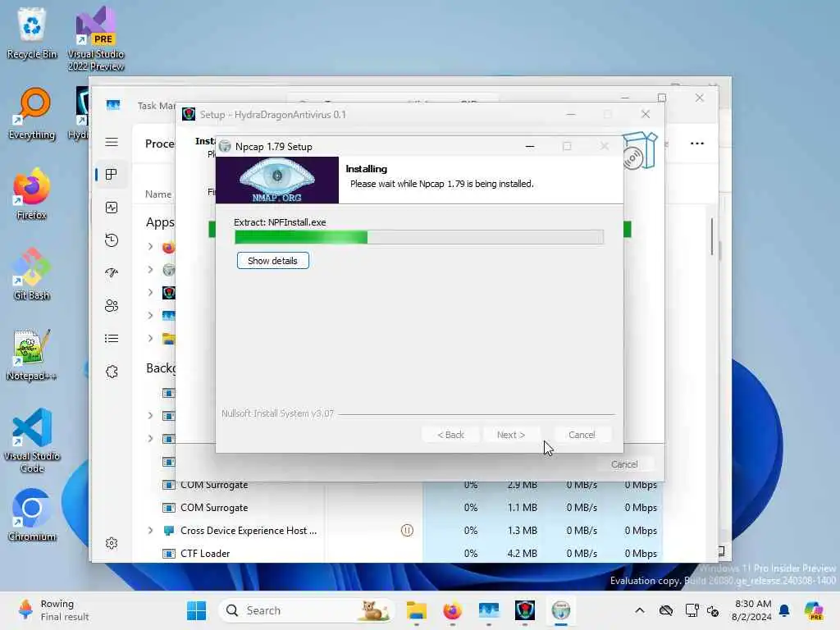Expand Cross Device Experience Host row

click(151, 531)
